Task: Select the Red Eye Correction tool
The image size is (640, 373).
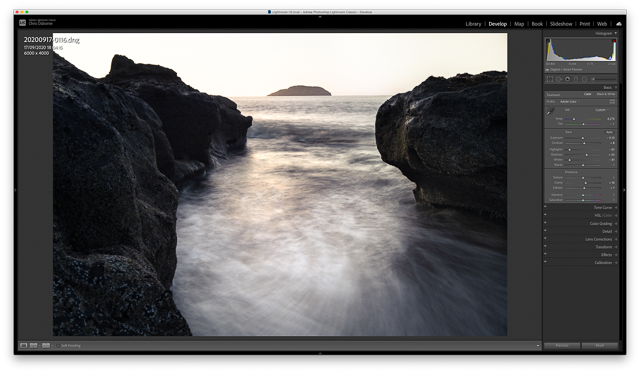Action: click(x=567, y=79)
